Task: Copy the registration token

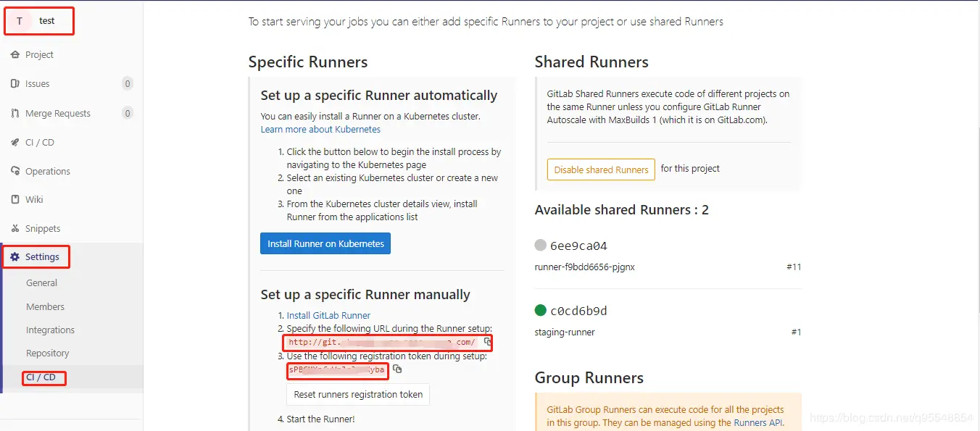Action: 397,369
